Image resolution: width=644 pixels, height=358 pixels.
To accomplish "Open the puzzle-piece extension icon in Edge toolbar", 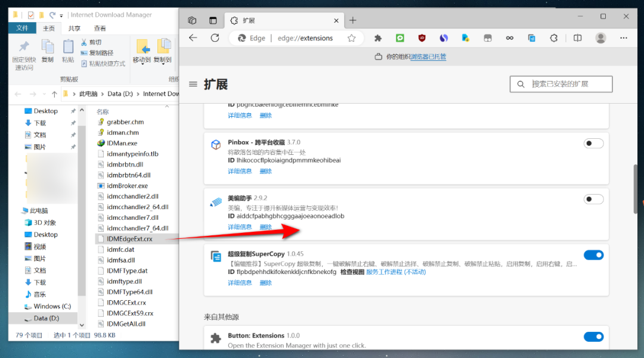I will tap(378, 38).
